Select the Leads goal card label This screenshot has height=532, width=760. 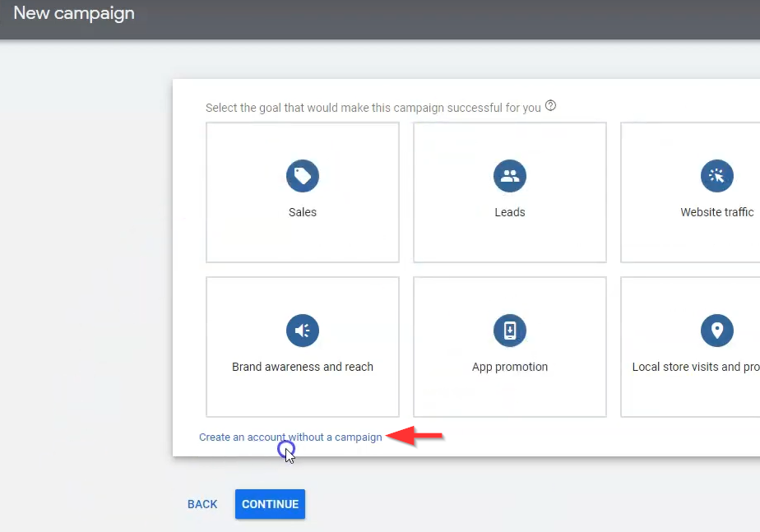pyautogui.click(x=509, y=212)
